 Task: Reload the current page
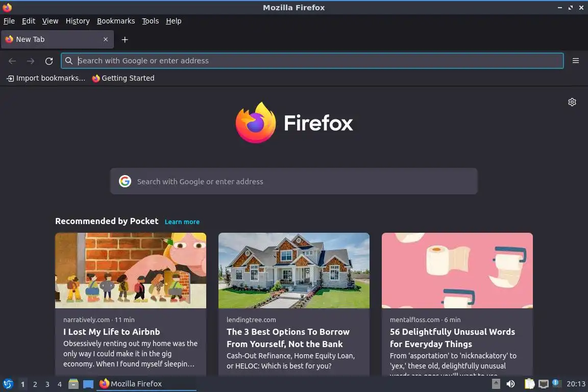click(49, 61)
